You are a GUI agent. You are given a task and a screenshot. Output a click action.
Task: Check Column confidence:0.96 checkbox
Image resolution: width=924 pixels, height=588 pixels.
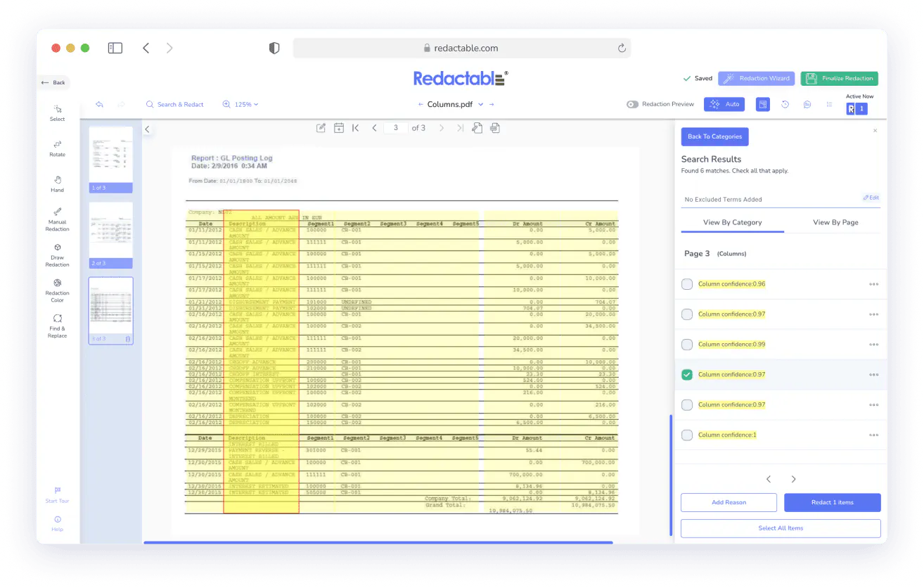(x=687, y=284)
